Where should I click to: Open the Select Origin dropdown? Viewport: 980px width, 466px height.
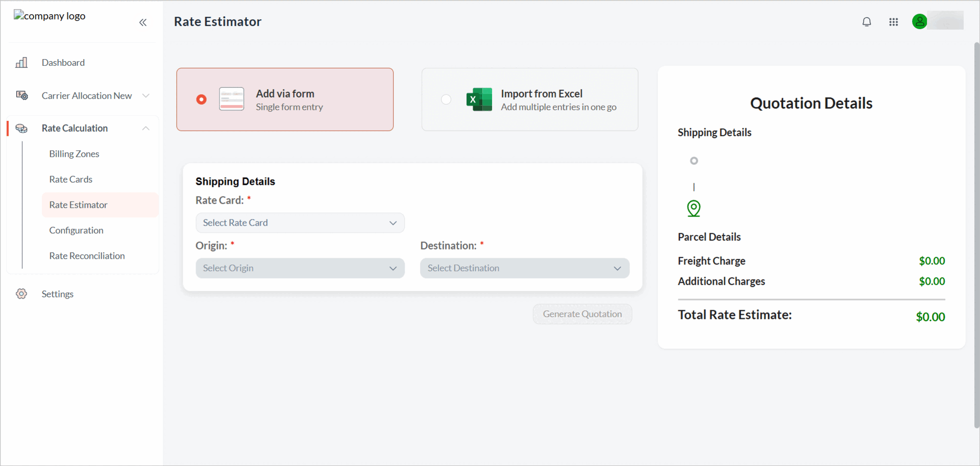tap(300, 268)
